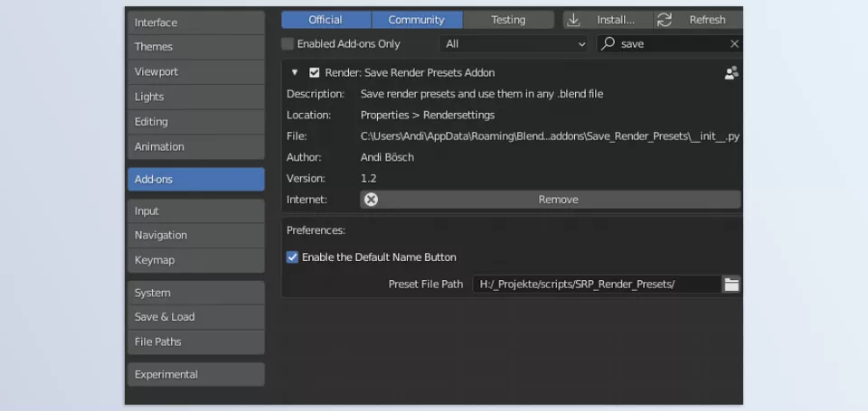Click the add-on file path ending __init__.py
This screenshot has height=411, width=868.
pyautogui.click(x=550, y=136)
